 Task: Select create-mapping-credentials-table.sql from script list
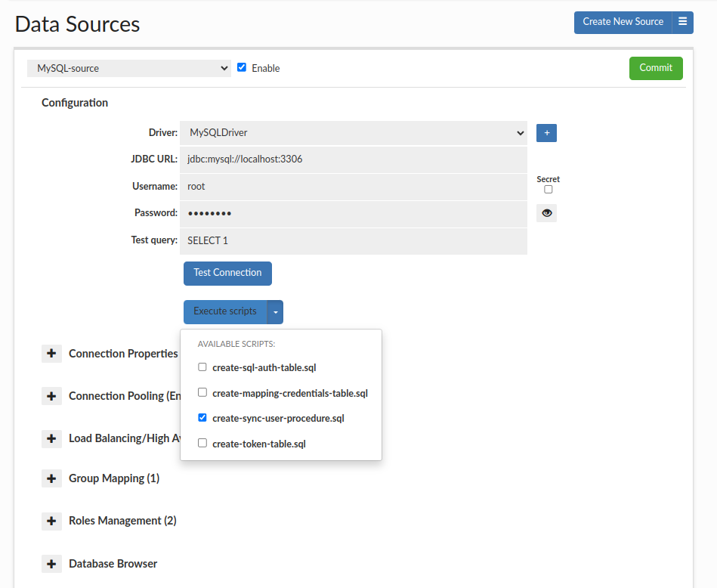click(202, 393)
